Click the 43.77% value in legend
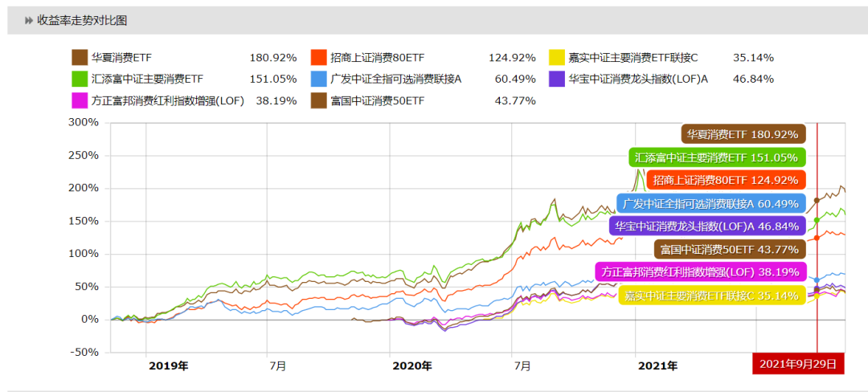868x392 pixels. point(515,100)
